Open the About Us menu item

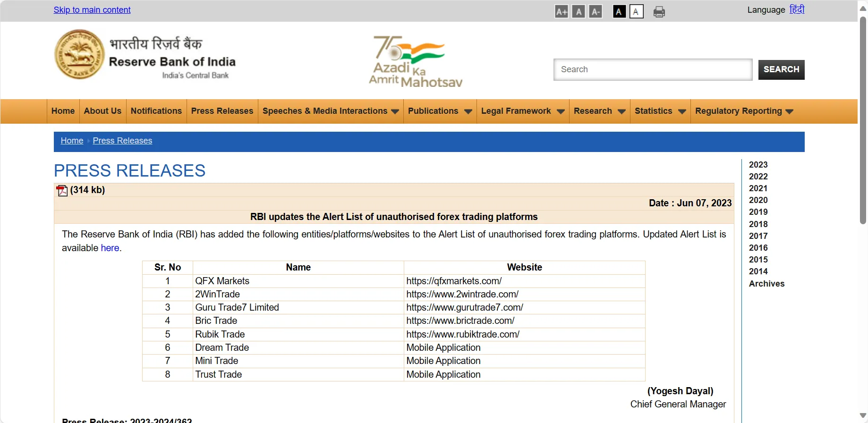tap(102, 111)
